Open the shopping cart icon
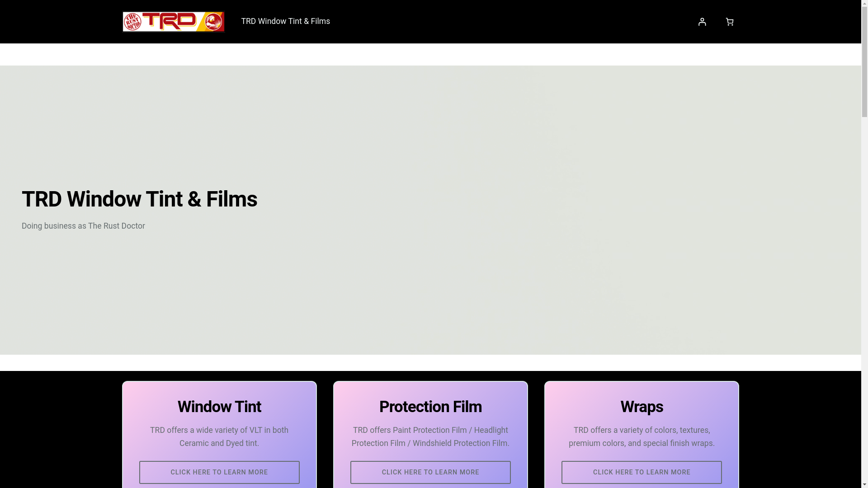Viewport: 868px width, 488px height. click(x=729, y=22)
